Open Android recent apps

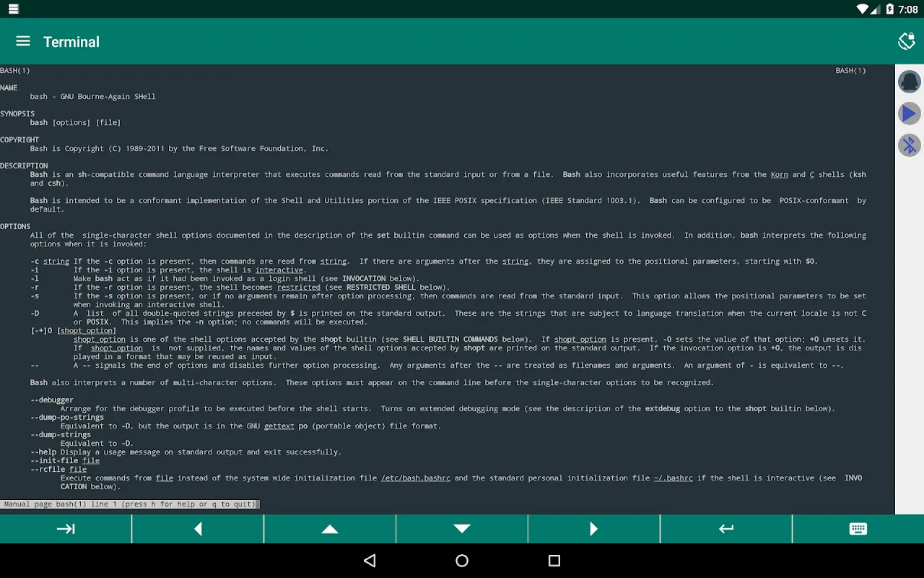[554, 561]
